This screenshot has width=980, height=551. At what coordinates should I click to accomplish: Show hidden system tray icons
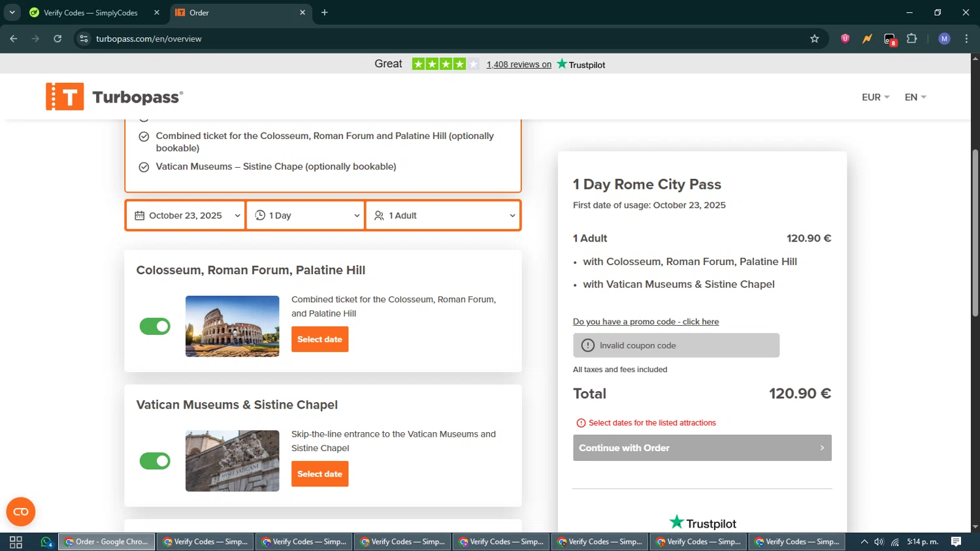coord(864,542)
